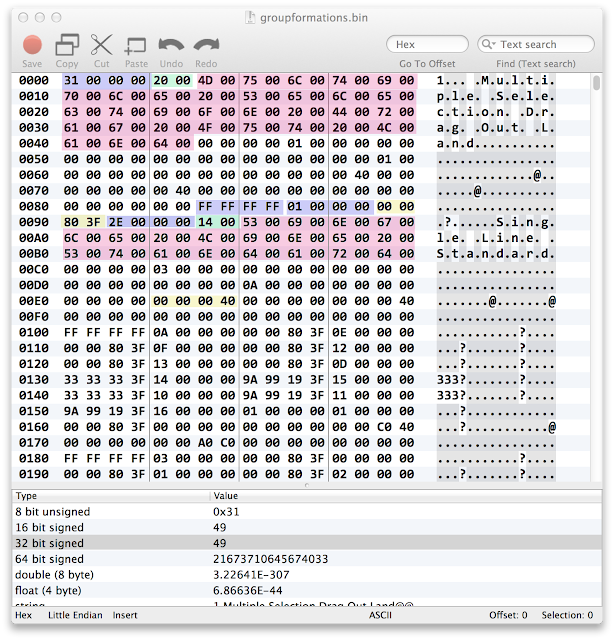Click byte A0 in row 0170
Screen dimensions: 614x640
205,443
